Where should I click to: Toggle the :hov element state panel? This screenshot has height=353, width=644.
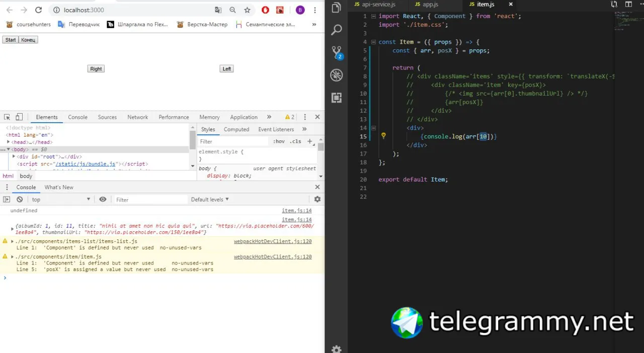pyautogui.click(x=279, y=141)
